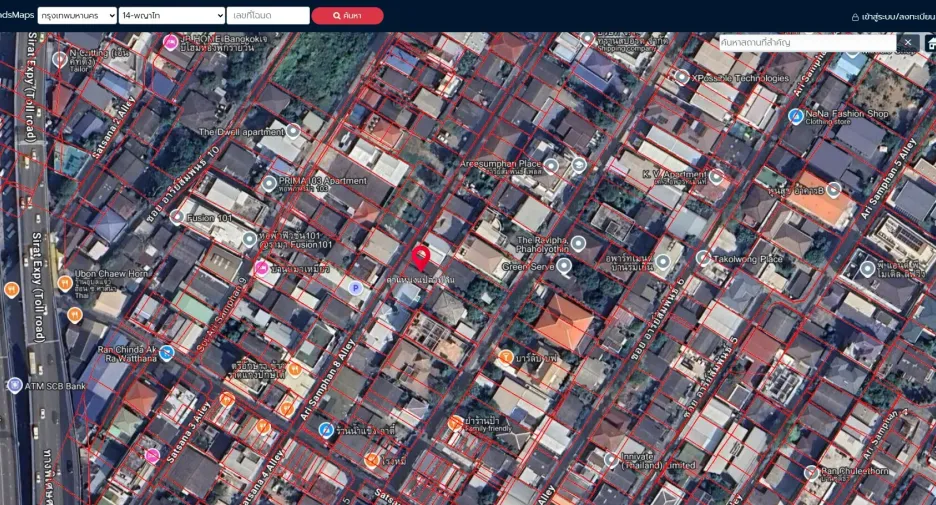Click the Green Serve map pin

(564, 266)
